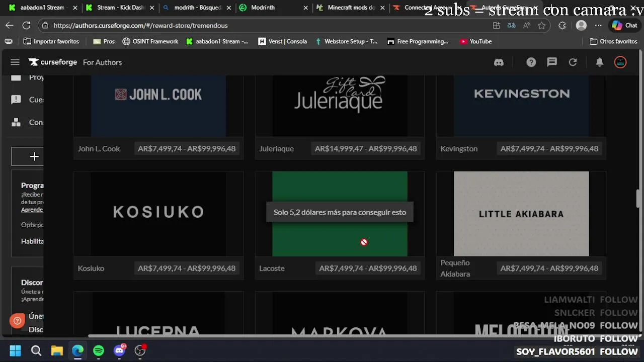The image size is (644, 362).
Task: Open Copilot Chat in the browser toolbar
Action: (x=624, y=25)
